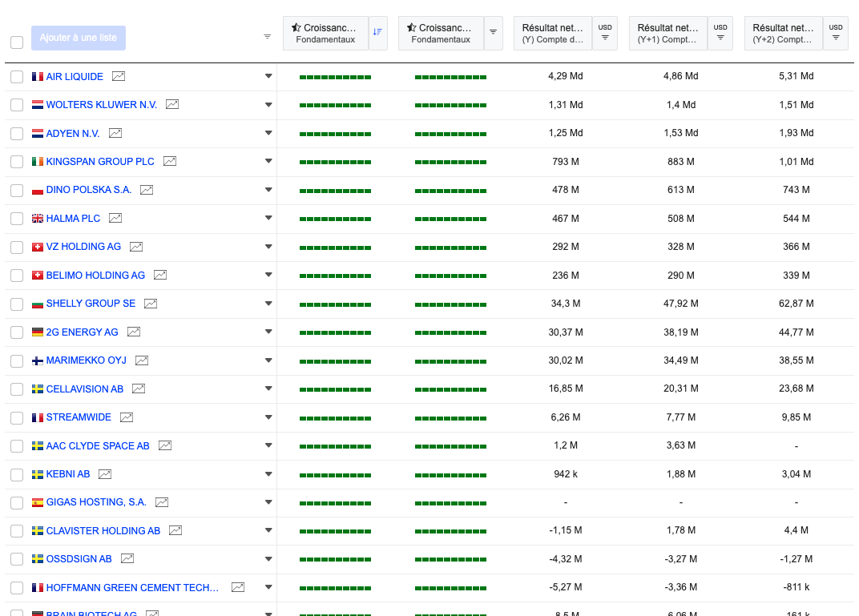The width and height of the screenshot is (859, 616).
Task: Check the AIR LIQUIDE row checkbox
Action: coord(17,77)
